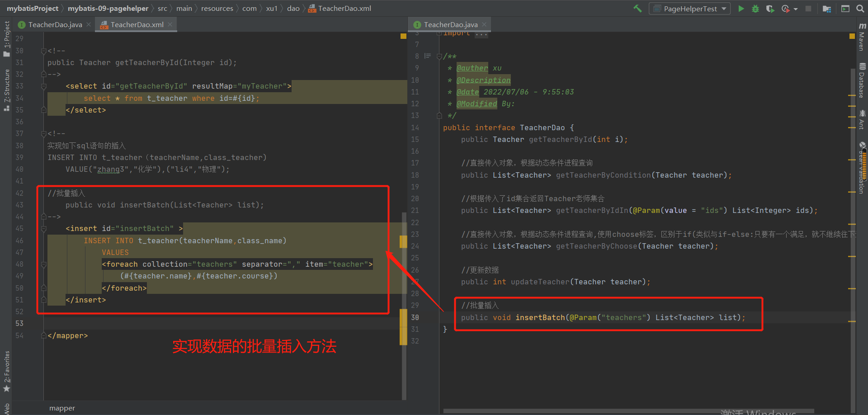Click the insertBatch method name at line 30

540,317
